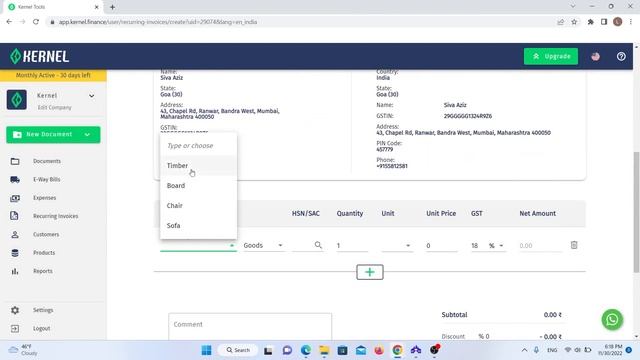
Task: Open the Goods type dropdown
Action: point(263,245)
